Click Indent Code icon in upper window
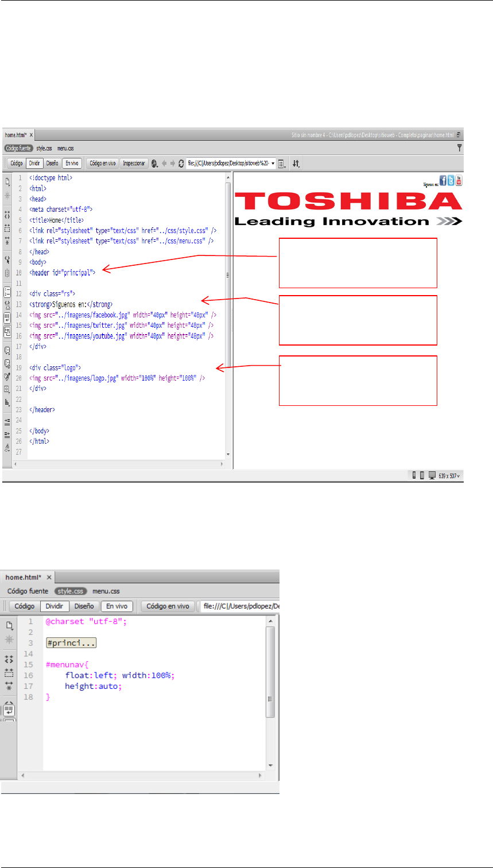 click(9, 421)
